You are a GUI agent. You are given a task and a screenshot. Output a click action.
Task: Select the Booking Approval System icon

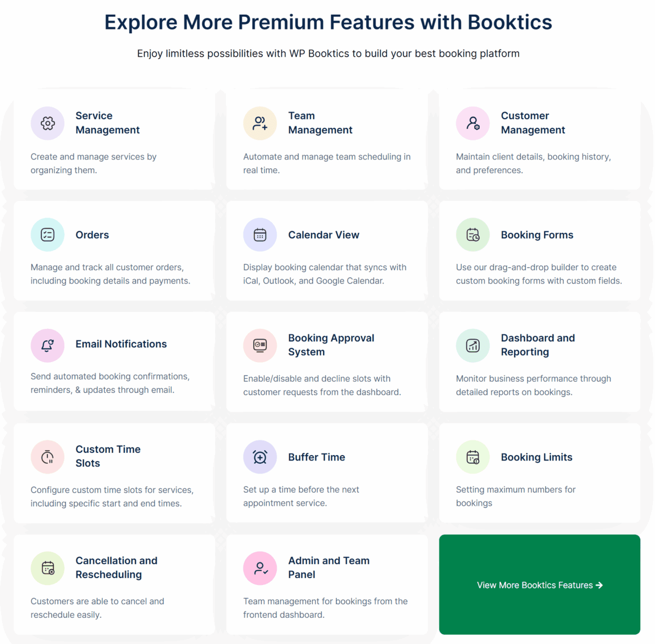click(260, 345)
